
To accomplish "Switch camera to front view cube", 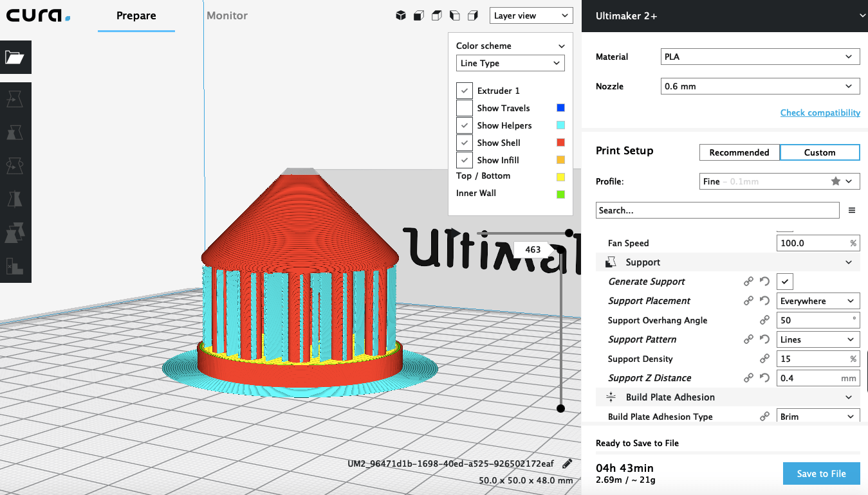I will 419,15.
